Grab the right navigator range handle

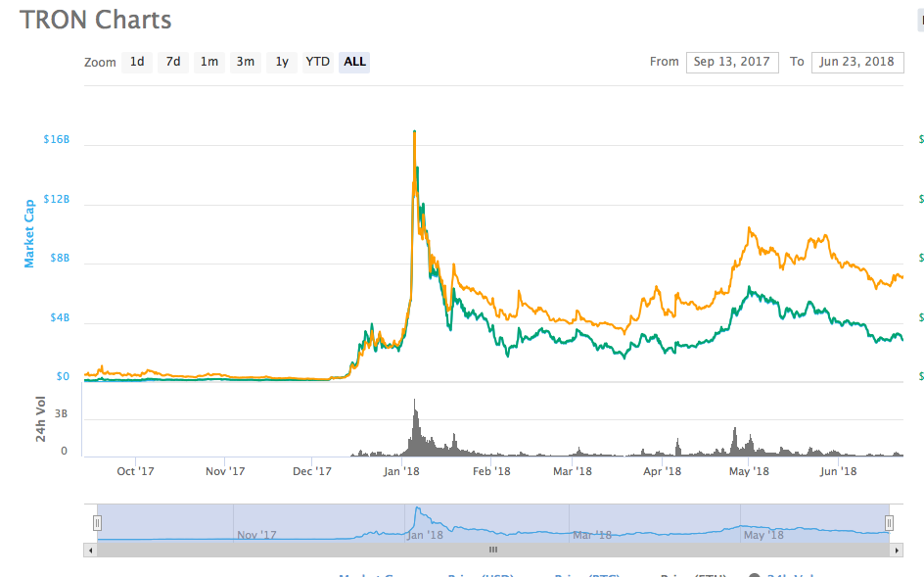click(889, 523)
